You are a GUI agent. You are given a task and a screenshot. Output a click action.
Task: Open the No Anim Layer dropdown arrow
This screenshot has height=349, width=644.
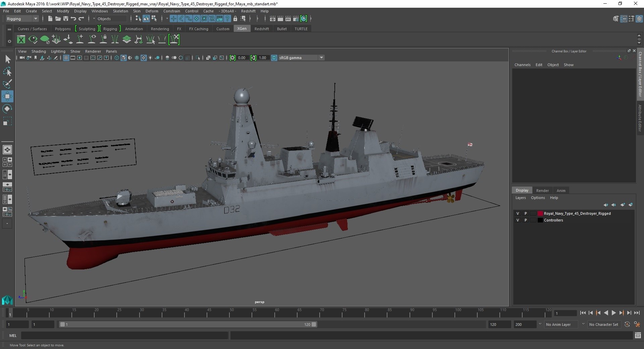pyautogui.click(x=540, y=324)
